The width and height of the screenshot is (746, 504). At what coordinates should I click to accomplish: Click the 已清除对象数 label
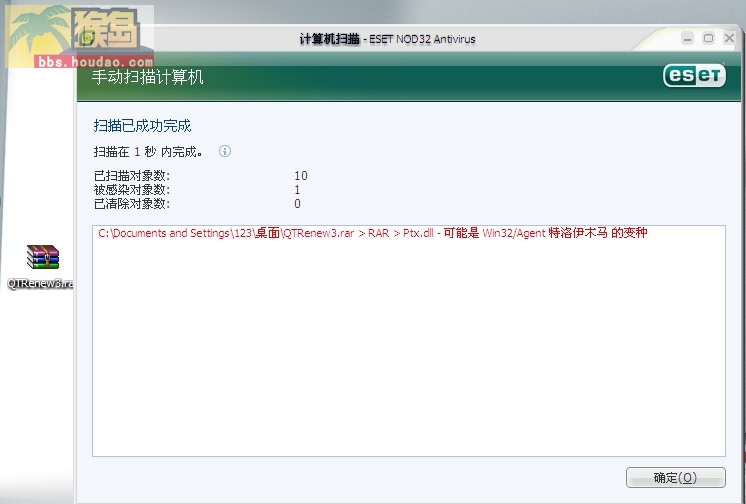coord(132,204)
